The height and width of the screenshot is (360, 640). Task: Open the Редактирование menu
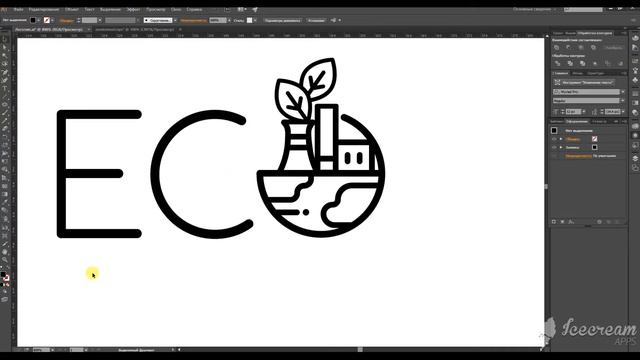point(44,9)
